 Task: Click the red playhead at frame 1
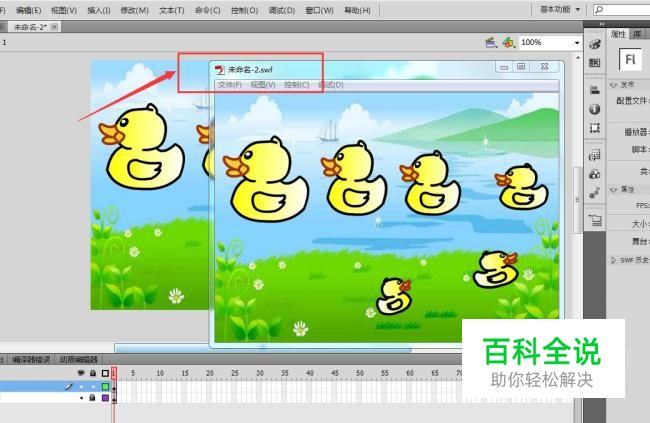point(114,373)
